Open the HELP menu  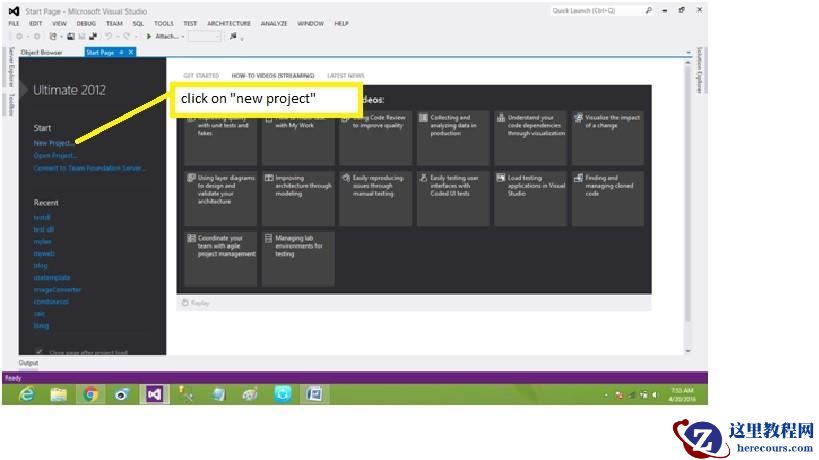click(341, 23)
